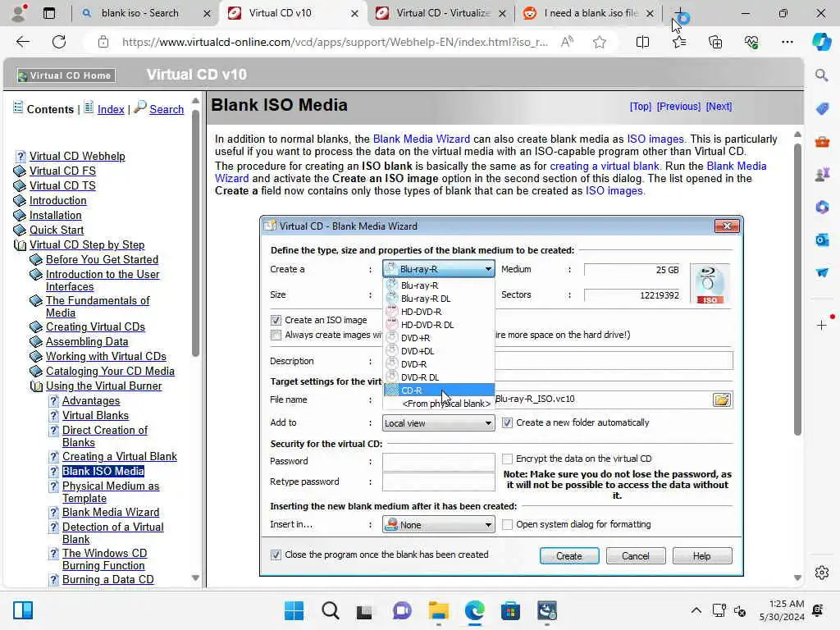Open the sidebar Outlook icon
This screenshot has width=840, height=630.
822,240
